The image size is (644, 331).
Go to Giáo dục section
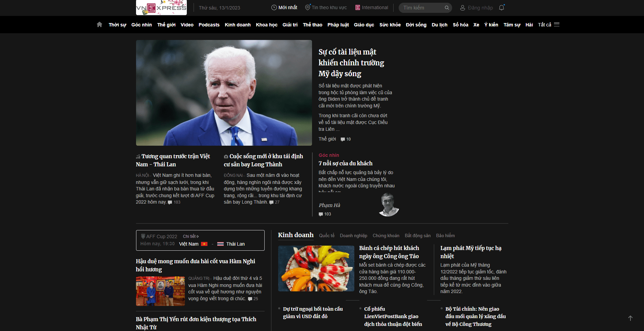click(364, 25)
